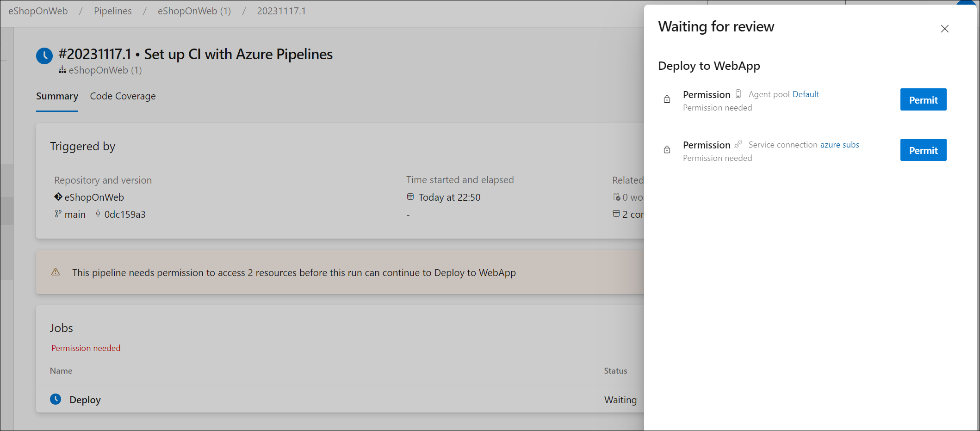980x431 pixels.
Task: Click the branch icon next to main
Action: 58,214
